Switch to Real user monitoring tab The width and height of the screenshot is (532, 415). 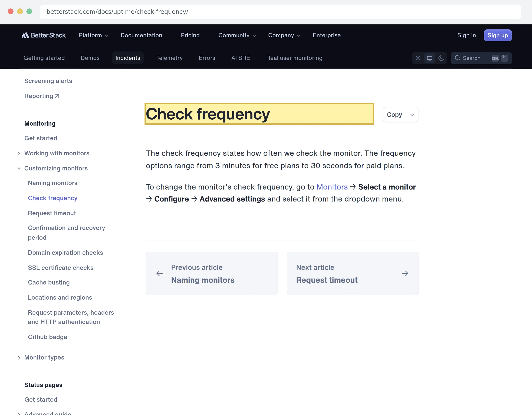pos(294,58)
